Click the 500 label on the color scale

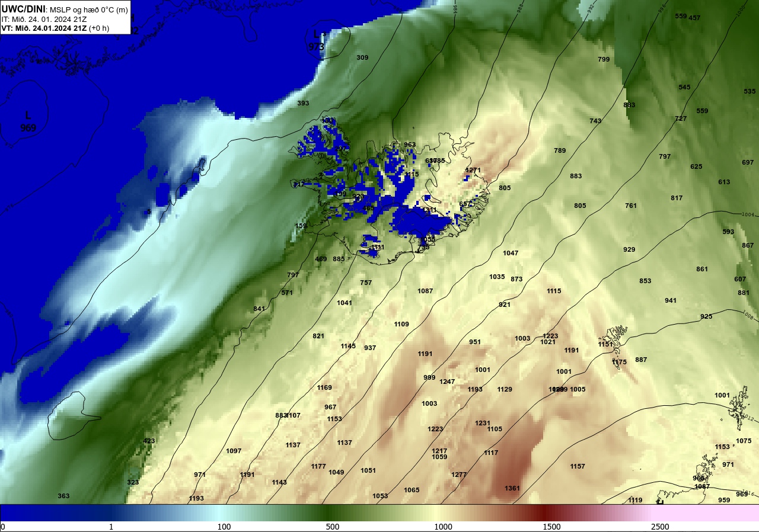pyautogui.click(x=332, y=527)
